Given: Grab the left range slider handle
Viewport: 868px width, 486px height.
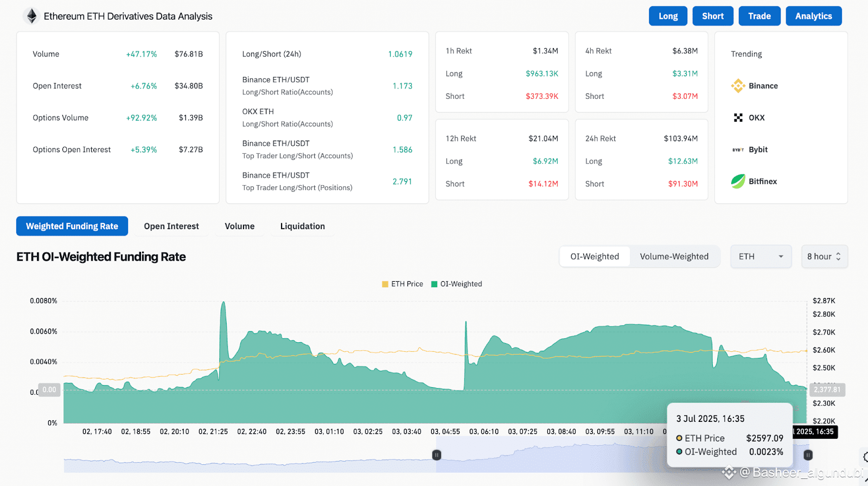Looking at the screenshot, I should click(x=437, y=455).
